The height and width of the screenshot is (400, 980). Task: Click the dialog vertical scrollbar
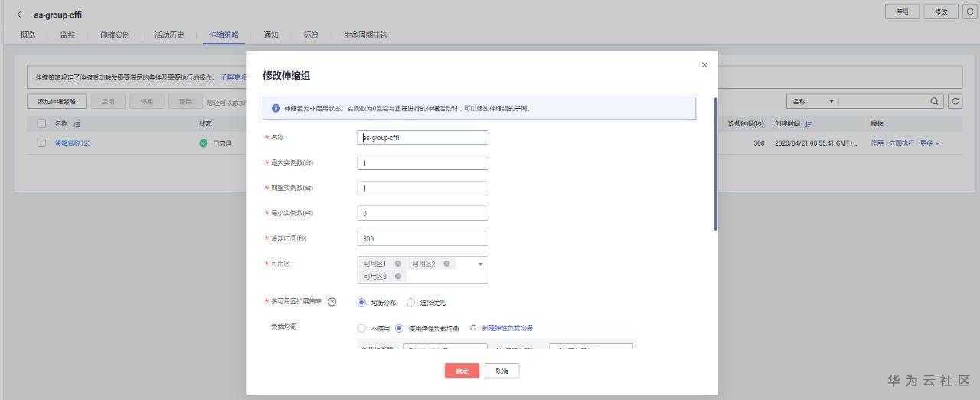715,163
